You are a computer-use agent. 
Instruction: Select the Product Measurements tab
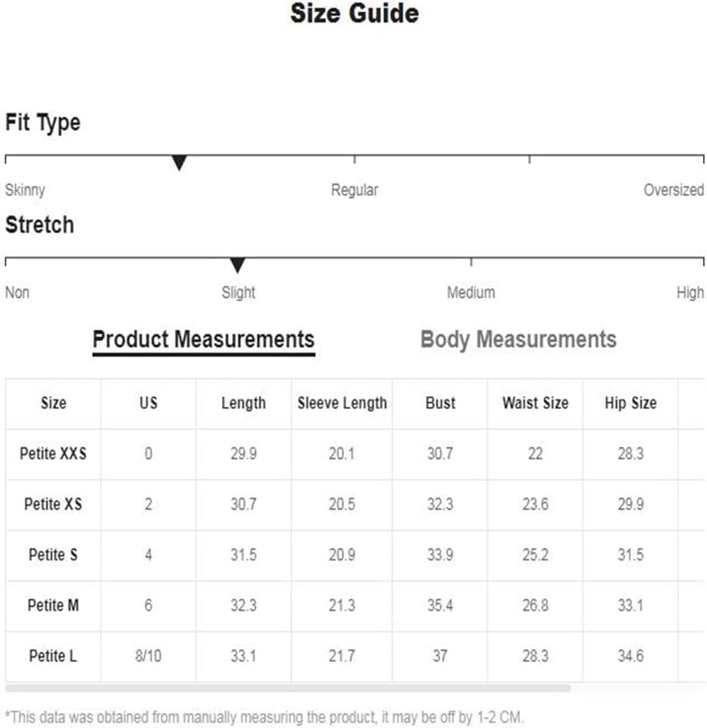[x=203, y=341]
